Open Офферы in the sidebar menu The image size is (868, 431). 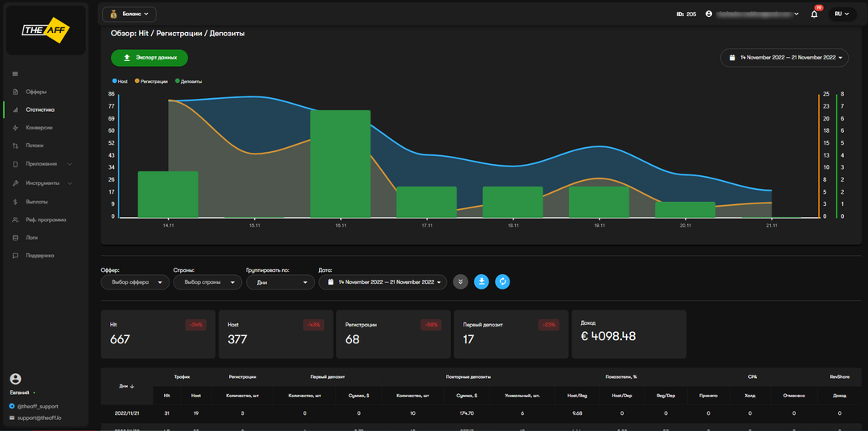(36, 92)
